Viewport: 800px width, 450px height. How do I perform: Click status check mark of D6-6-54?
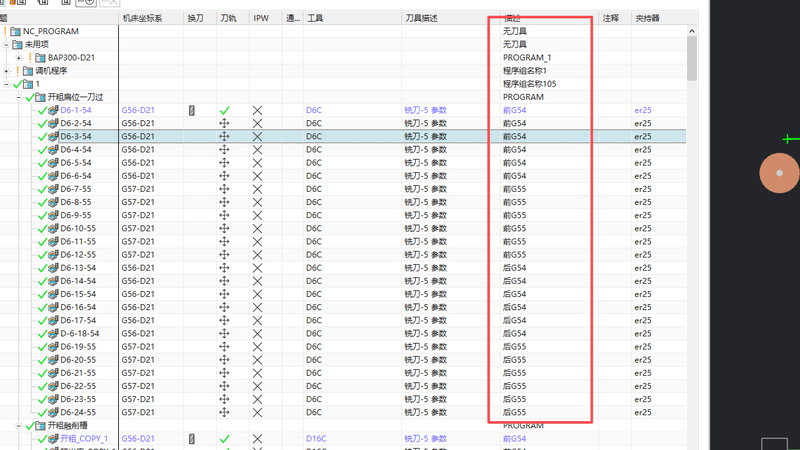click(x=43, y=176)
